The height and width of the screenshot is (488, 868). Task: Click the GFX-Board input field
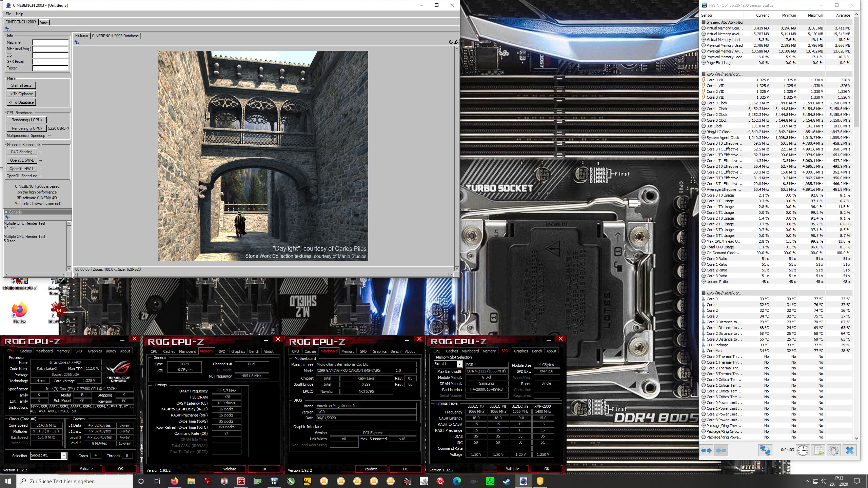point(50,62)
